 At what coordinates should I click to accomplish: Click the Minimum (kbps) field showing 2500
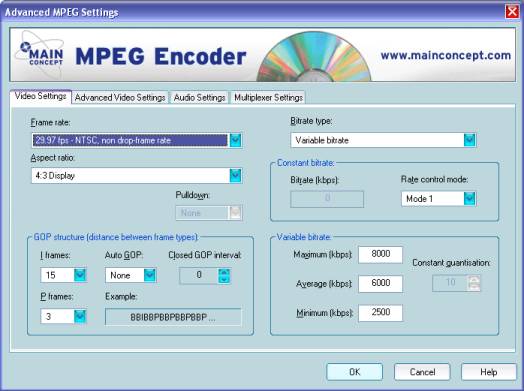click(x=380, y=313)
